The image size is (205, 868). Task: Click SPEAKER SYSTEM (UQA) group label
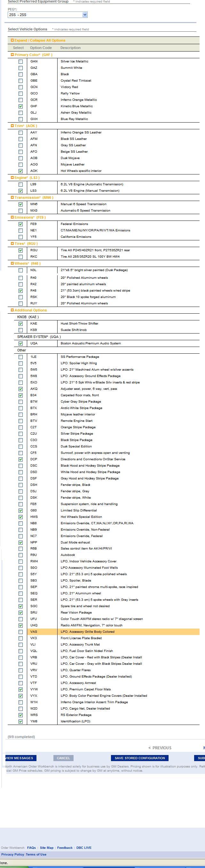pyautogui.click(x=39, y=337)
